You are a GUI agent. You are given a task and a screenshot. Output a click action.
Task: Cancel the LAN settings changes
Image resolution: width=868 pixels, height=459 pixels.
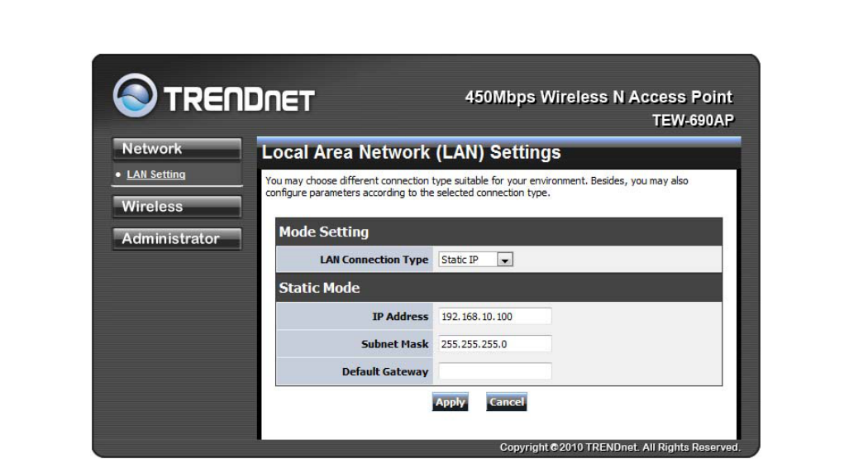pos(507,402)
